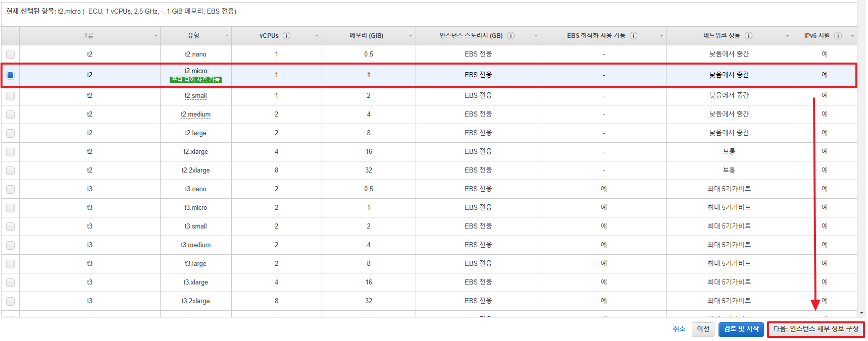Click the t3.nano type cell

195,189
